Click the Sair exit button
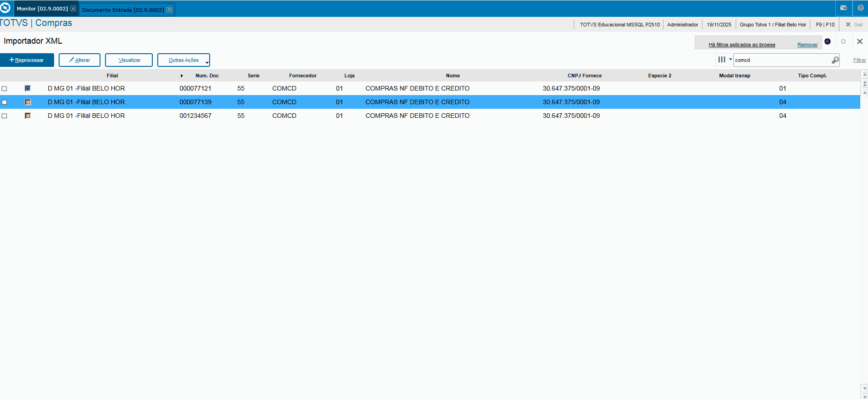Image resolution: width=868 pixels, height=399 pixels. point(854,25)
